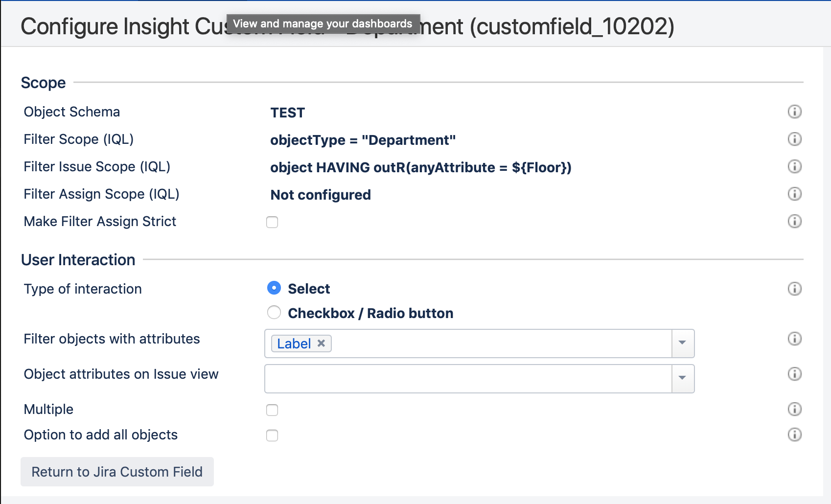Image resolution: width=831 pixels, height=504 pixels.
Task: Click the info icon next to Object Schema
Action: [795, 112]
